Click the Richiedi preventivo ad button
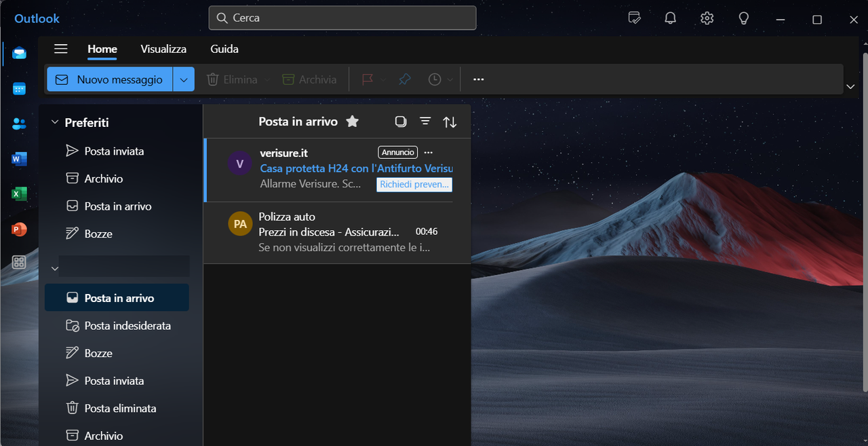 coord(414,184)
